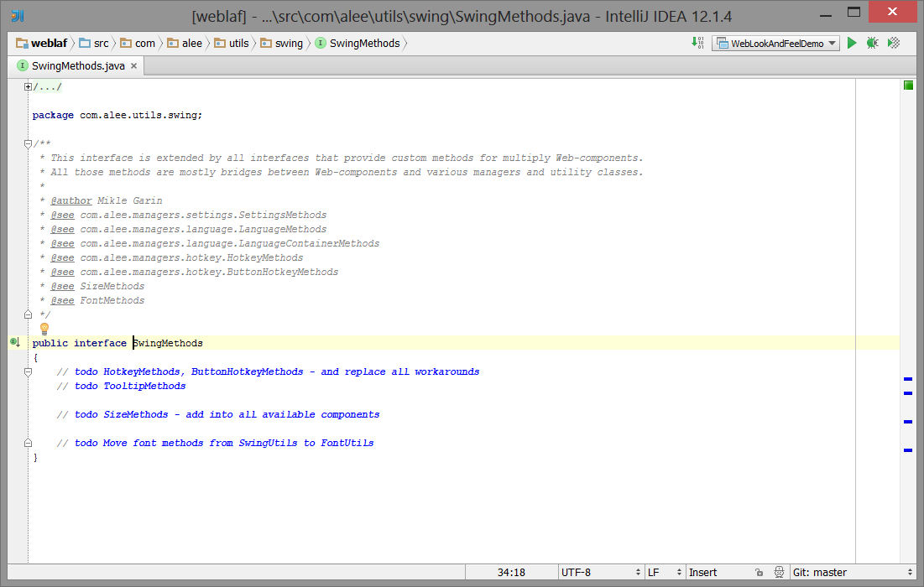Click the FontMethods @see reference

tap(112, 300)
